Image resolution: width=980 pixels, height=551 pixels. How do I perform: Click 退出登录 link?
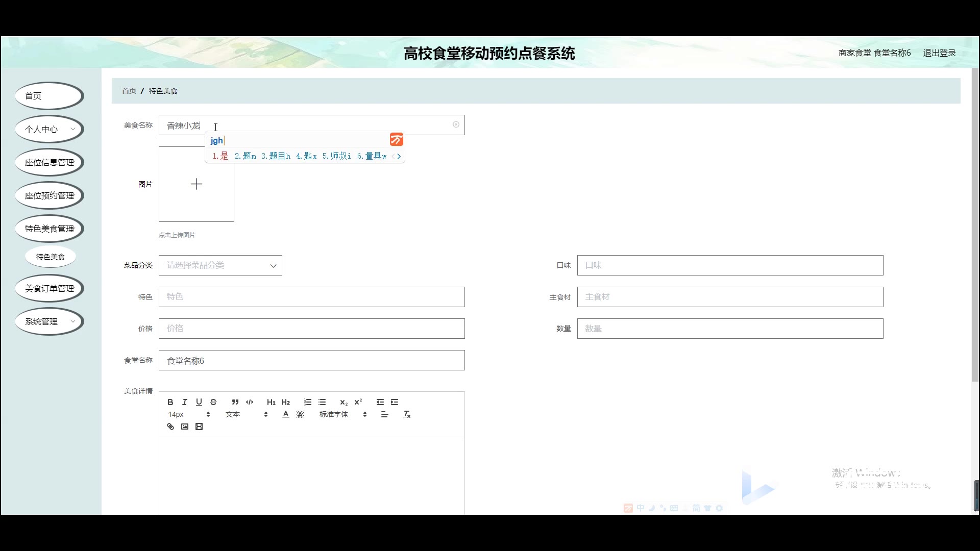click(x=939, y=53)
